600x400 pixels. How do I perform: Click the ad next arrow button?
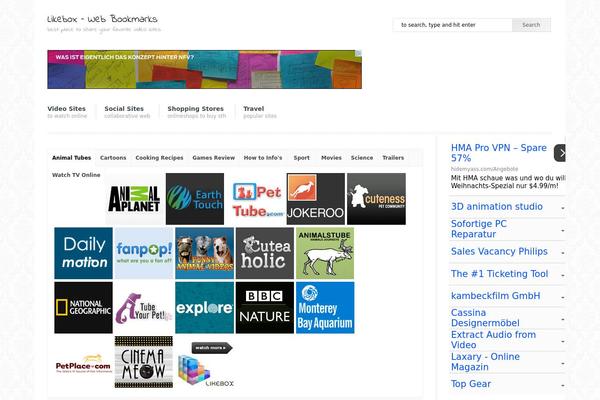point(560,153)
